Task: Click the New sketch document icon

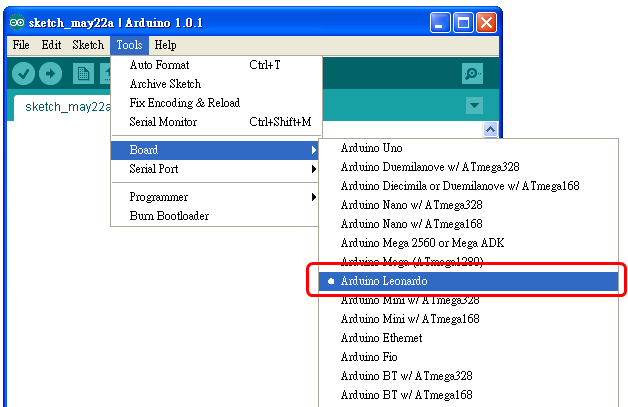Action: point(83,74)
